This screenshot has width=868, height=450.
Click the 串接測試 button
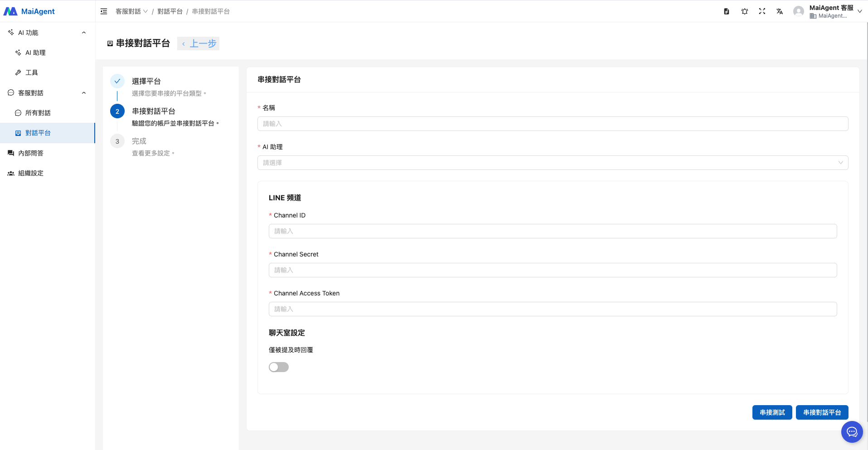[772, 412]
